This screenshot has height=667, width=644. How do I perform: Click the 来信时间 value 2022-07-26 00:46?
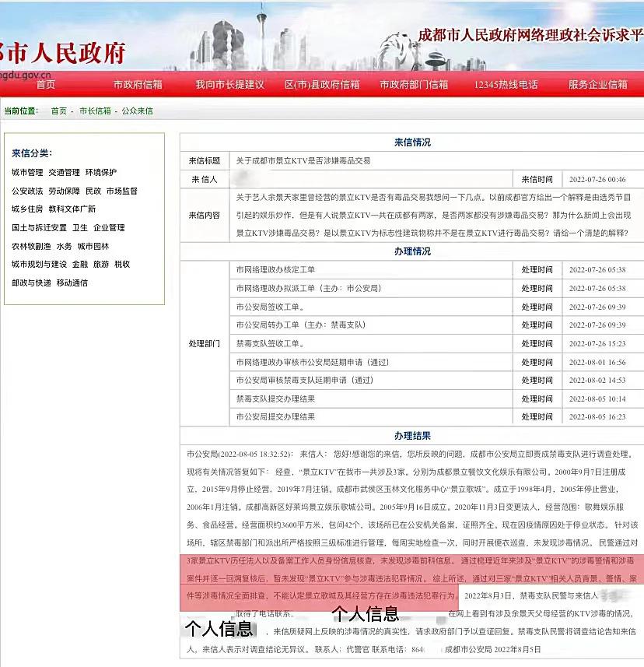597,180
